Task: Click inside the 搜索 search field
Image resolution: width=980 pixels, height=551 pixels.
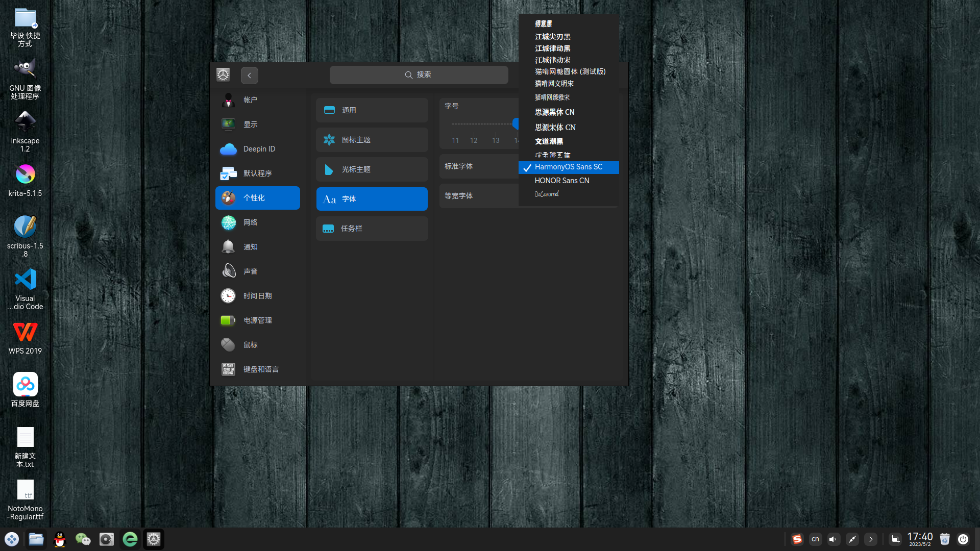Action: tap(419, 74)
